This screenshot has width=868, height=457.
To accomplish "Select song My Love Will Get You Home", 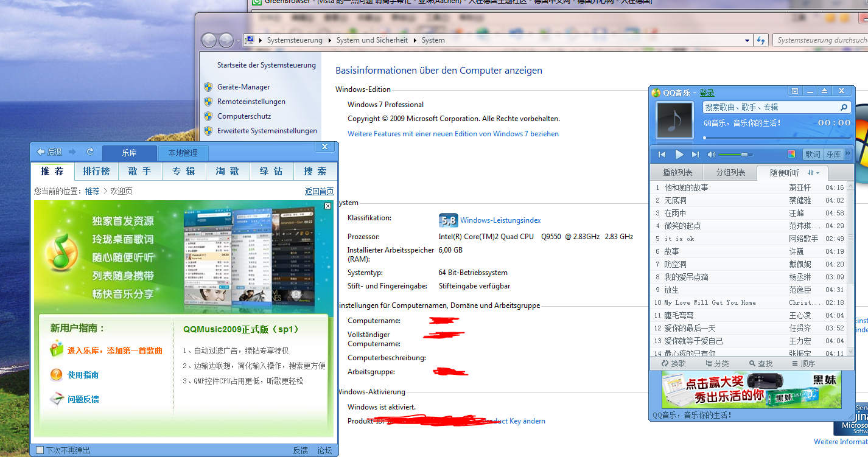I will (749, 302).
